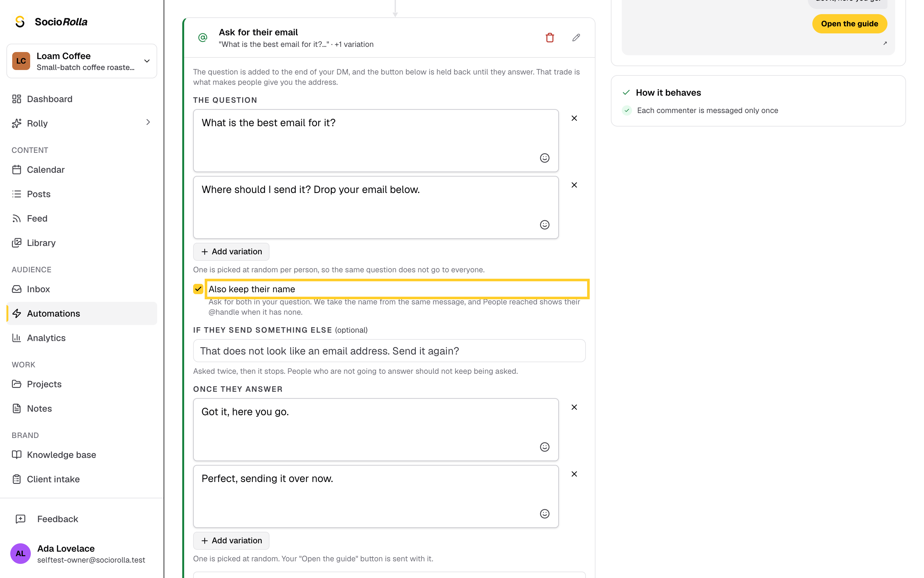Remove the "Where should I send it" variation
This screenshot has width=924, height=578.
[x=574, y=185]
